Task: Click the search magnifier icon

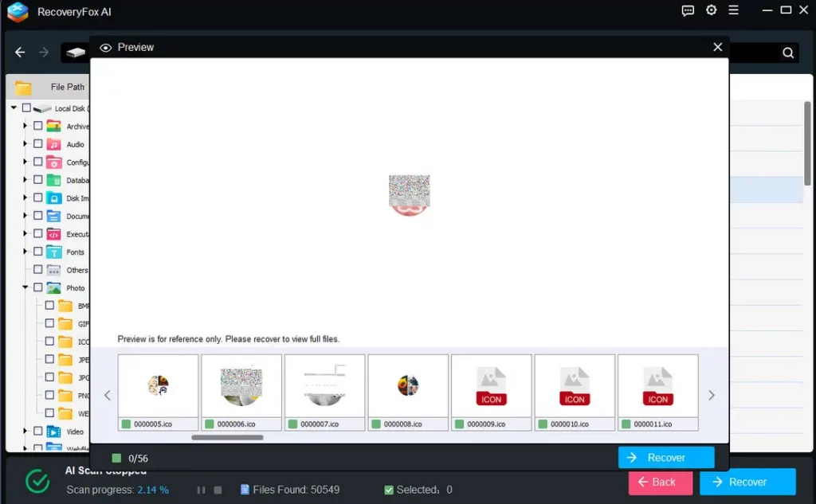Action: click(x=787, y=53)
